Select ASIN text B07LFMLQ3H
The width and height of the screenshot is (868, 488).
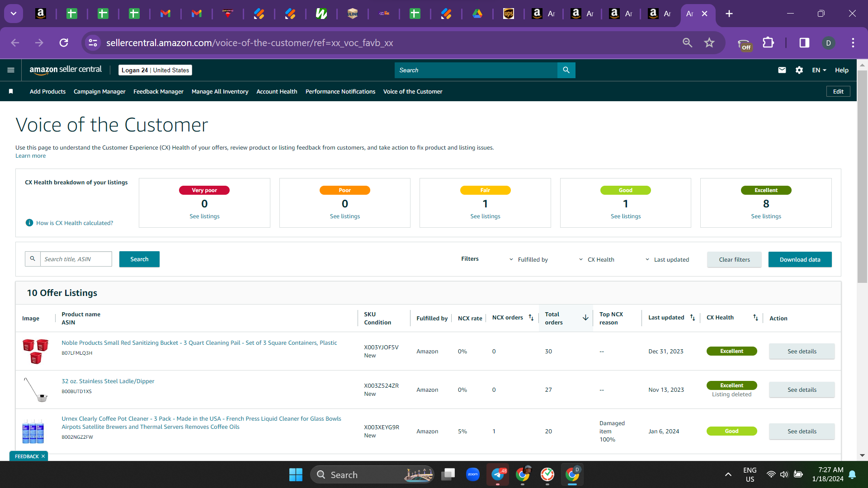click(77, 353)
